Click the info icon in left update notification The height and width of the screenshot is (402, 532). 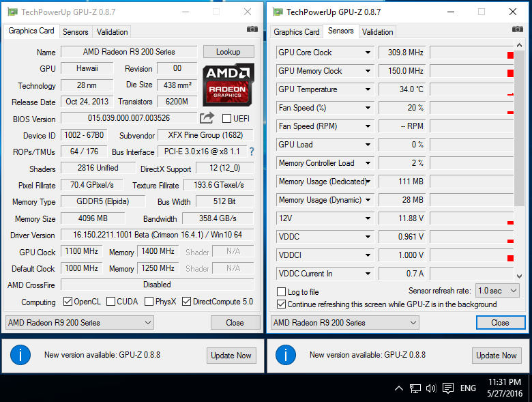(20, 355)
